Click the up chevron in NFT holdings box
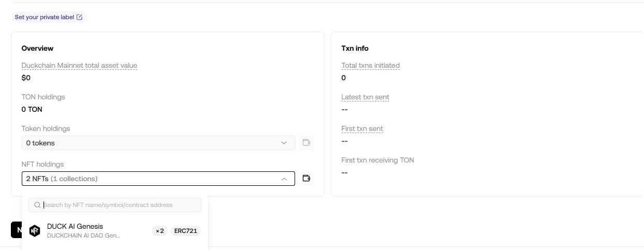644x250 pixels. tap(284, 179)
